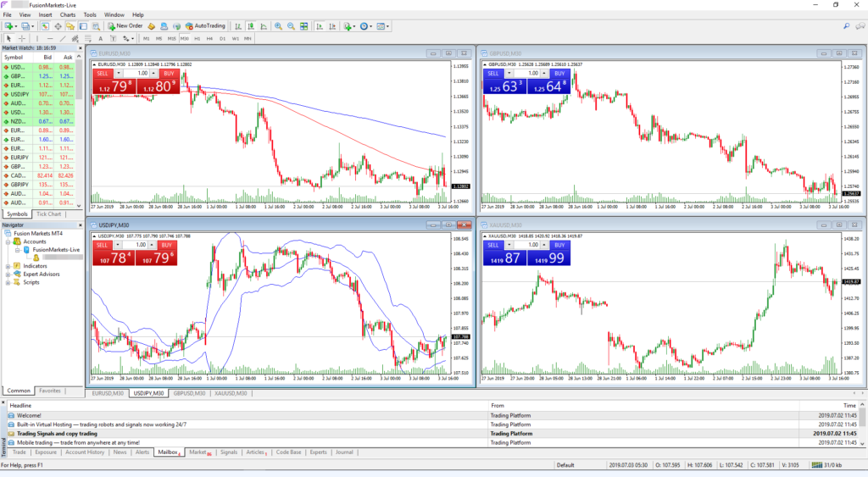Expand the Scripts tree node
This screenshot has height=477, width=868.
[8, 282]
